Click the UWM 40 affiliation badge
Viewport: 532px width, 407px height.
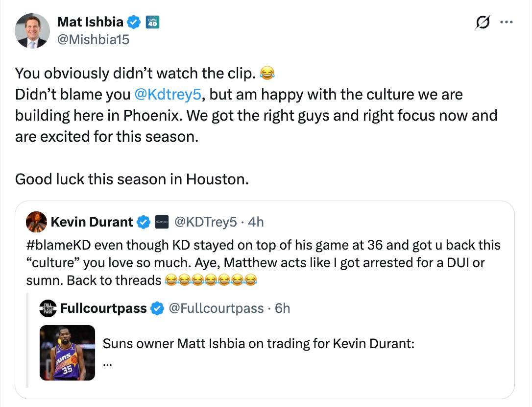(x=153, y=22)
